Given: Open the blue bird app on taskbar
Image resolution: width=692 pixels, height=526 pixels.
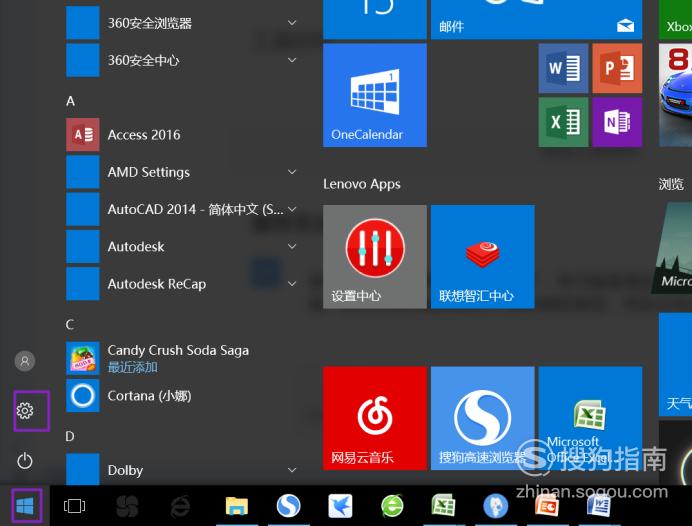Looking at the screenshot, I should (340, 506).
